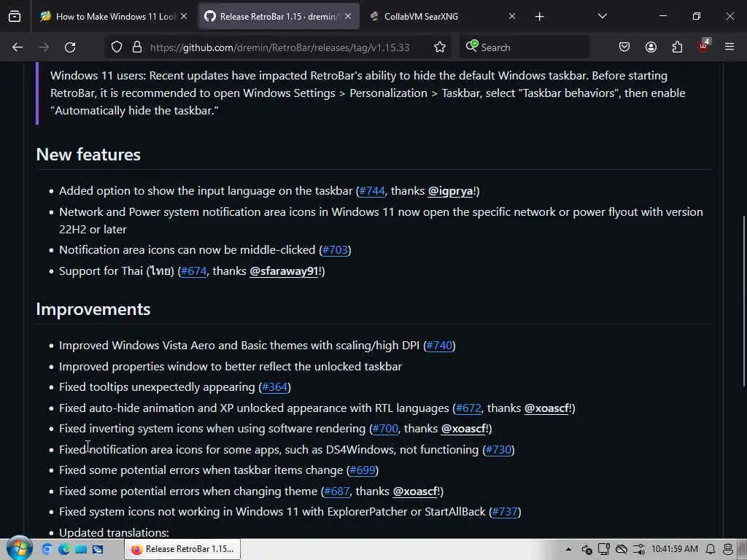
Task: Click the cloud sync-off tray icon
Action: coord(622,549)
